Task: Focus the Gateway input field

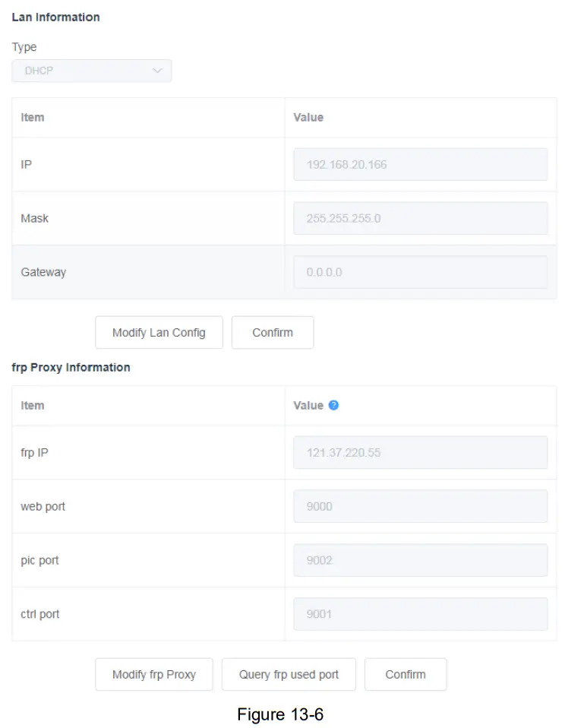Action: coord(420,272)
